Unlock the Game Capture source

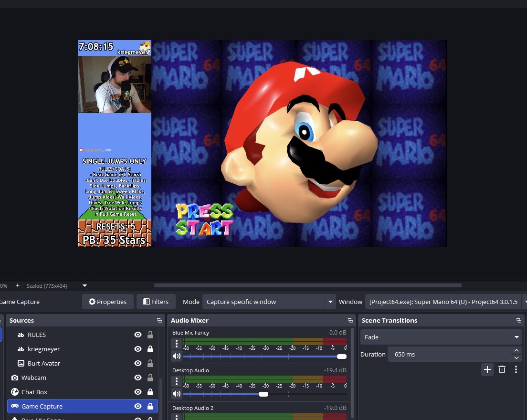tap(150, 407)
